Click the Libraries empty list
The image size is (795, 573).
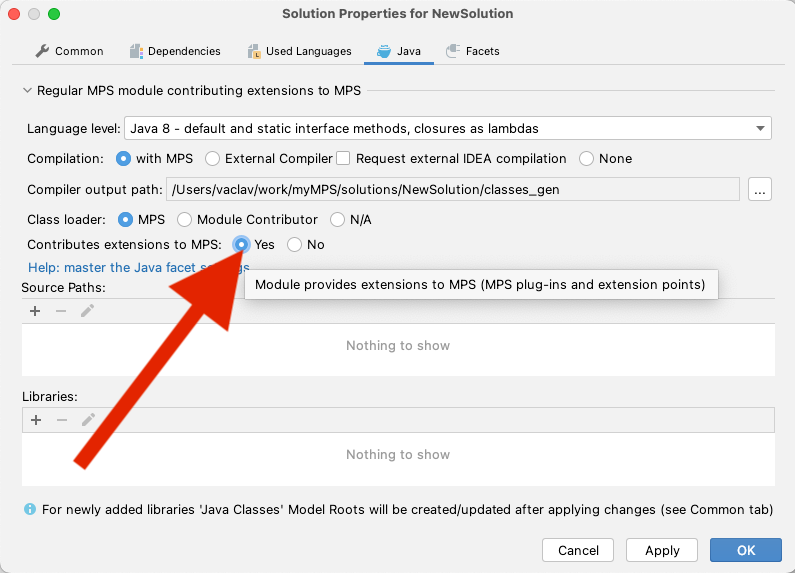point(398,459)
